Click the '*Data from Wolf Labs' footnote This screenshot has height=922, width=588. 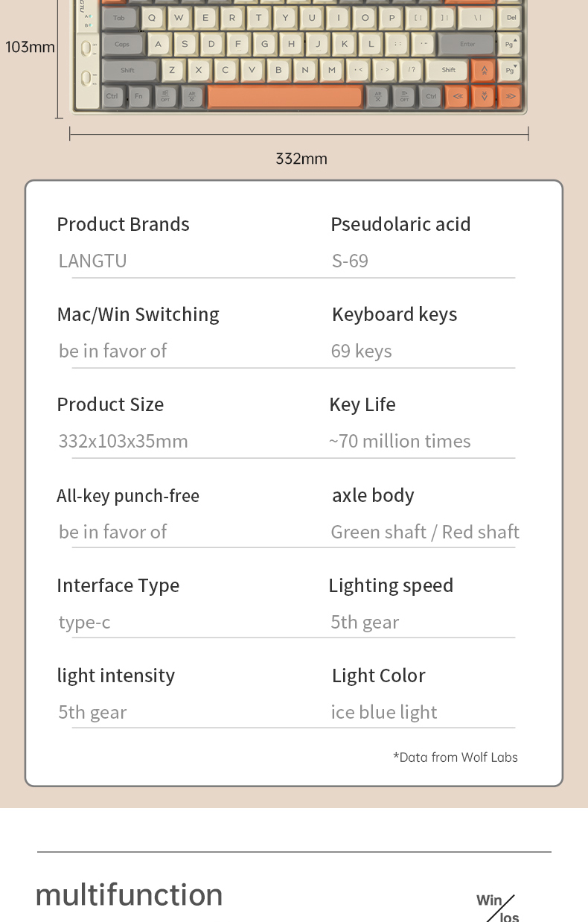[x=456, y=757]
